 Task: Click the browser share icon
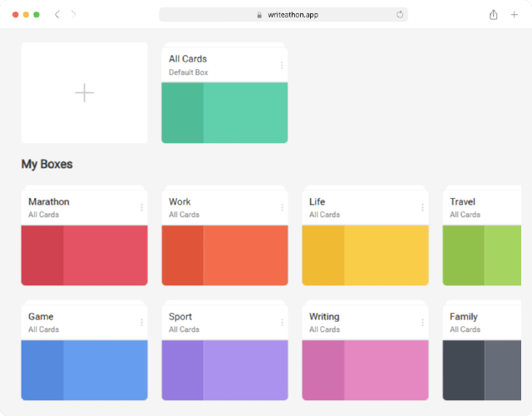point(493,15)
